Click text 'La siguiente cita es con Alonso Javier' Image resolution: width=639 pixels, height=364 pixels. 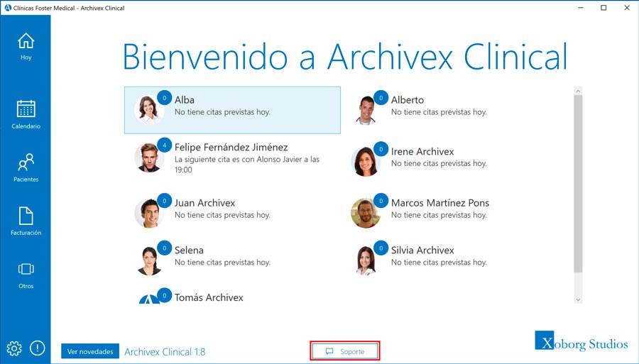(239, 159)
